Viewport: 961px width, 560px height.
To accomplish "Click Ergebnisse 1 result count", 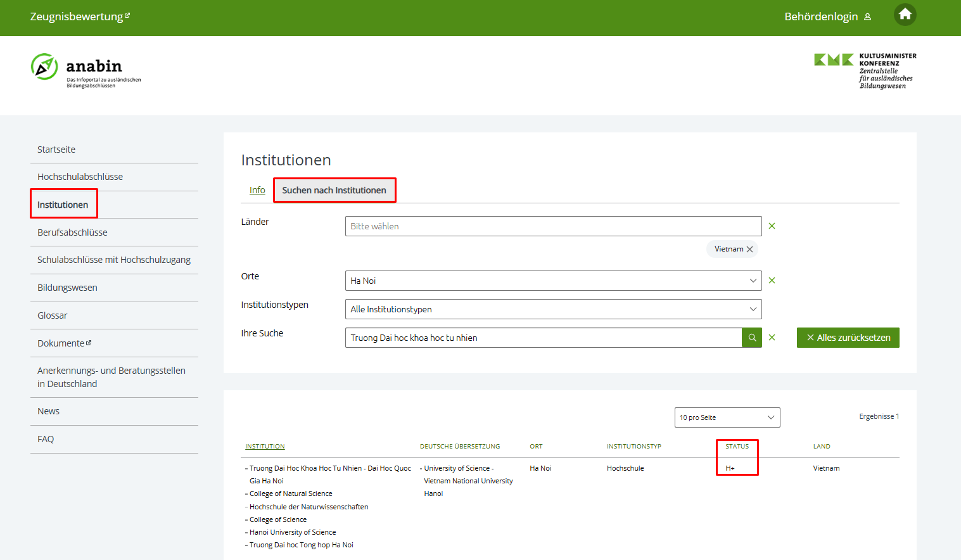I will [879, 416].
